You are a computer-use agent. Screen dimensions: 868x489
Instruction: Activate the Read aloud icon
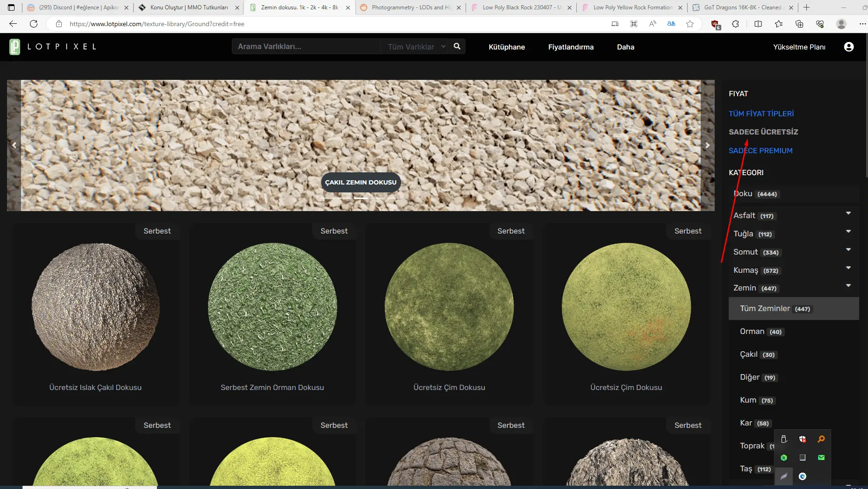[x=653, y=24]
